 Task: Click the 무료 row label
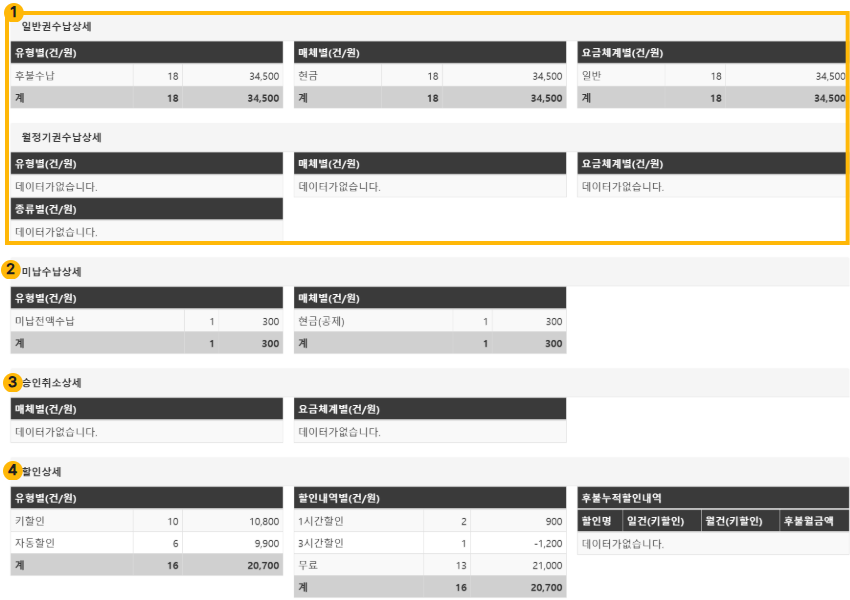coord(308,565)
